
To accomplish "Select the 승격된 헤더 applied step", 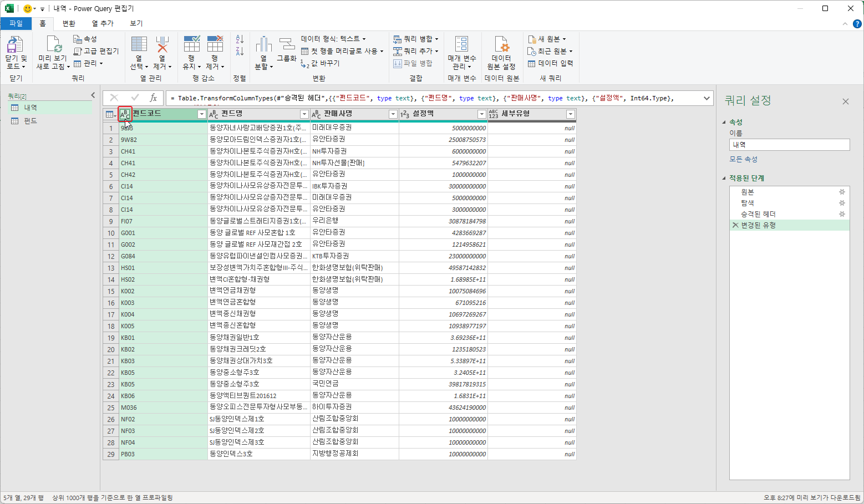I will (x=789, y=214).
